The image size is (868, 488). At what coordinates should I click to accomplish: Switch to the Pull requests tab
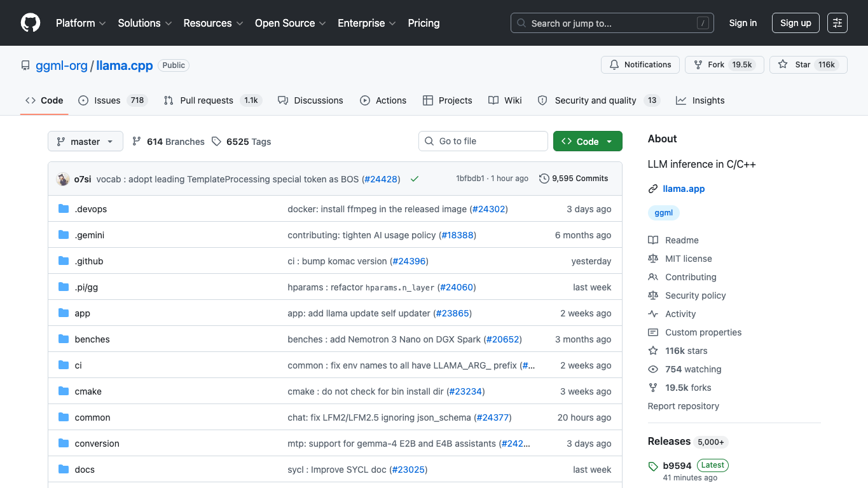(x=212, y=100)
